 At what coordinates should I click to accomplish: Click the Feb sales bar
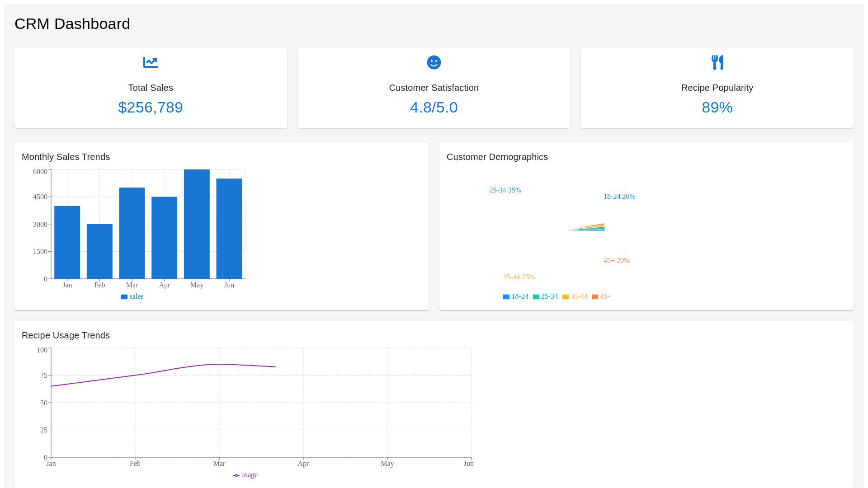[99, 251]
